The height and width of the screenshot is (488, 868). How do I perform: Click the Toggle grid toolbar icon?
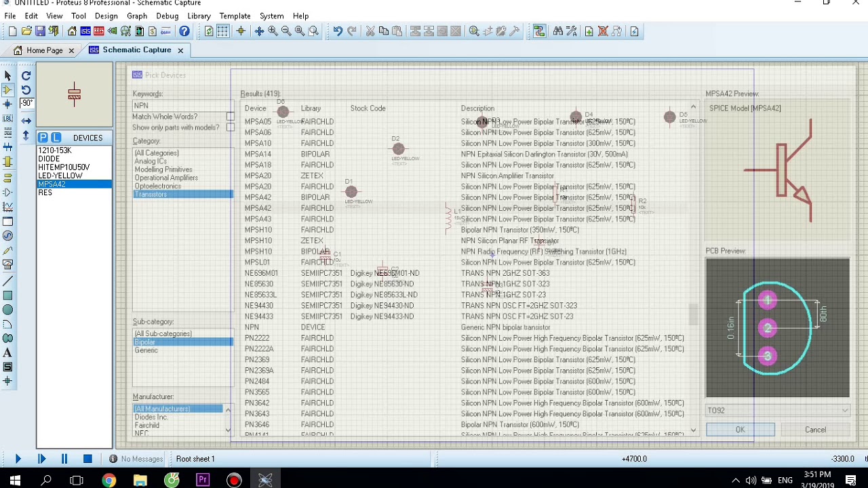(223, 31)
